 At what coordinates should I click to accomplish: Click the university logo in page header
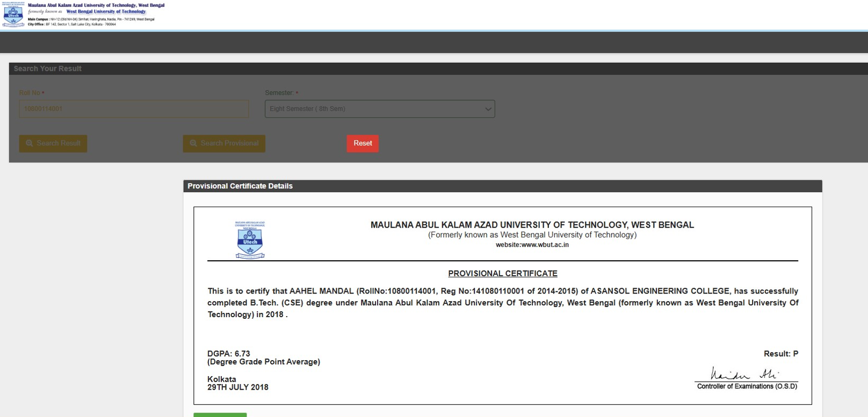click(13, 14)
